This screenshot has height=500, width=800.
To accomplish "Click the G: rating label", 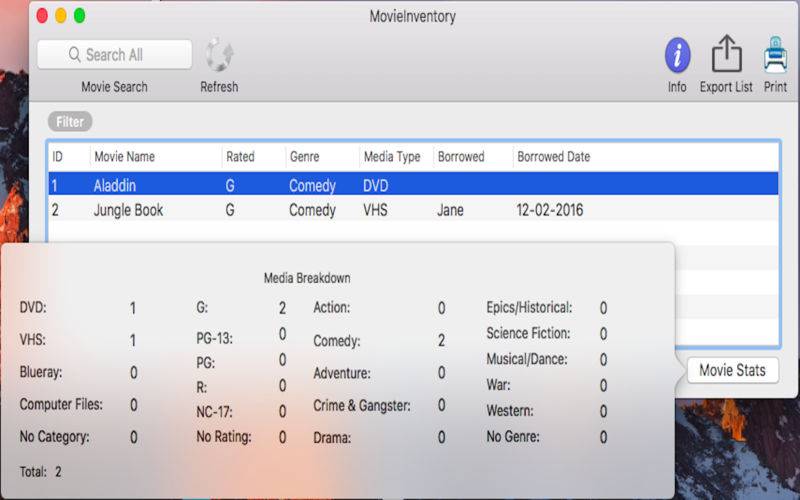I will coord(202,308).
